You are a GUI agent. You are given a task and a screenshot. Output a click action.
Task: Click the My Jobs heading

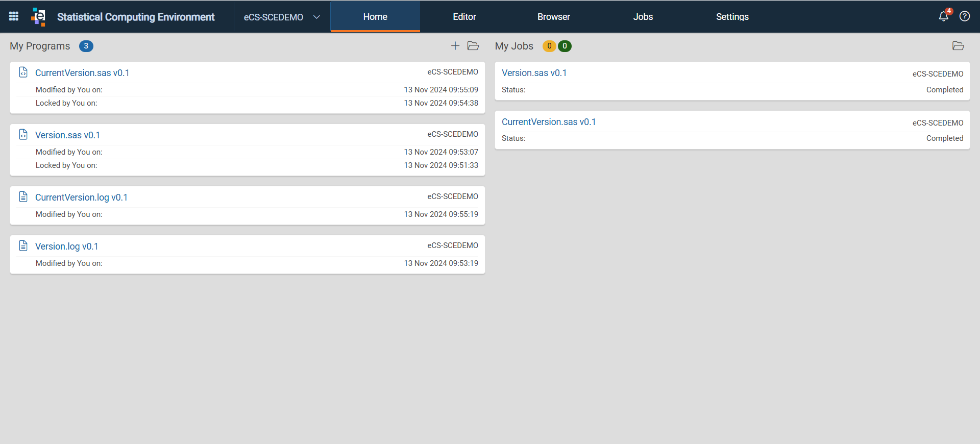(514, 46)
